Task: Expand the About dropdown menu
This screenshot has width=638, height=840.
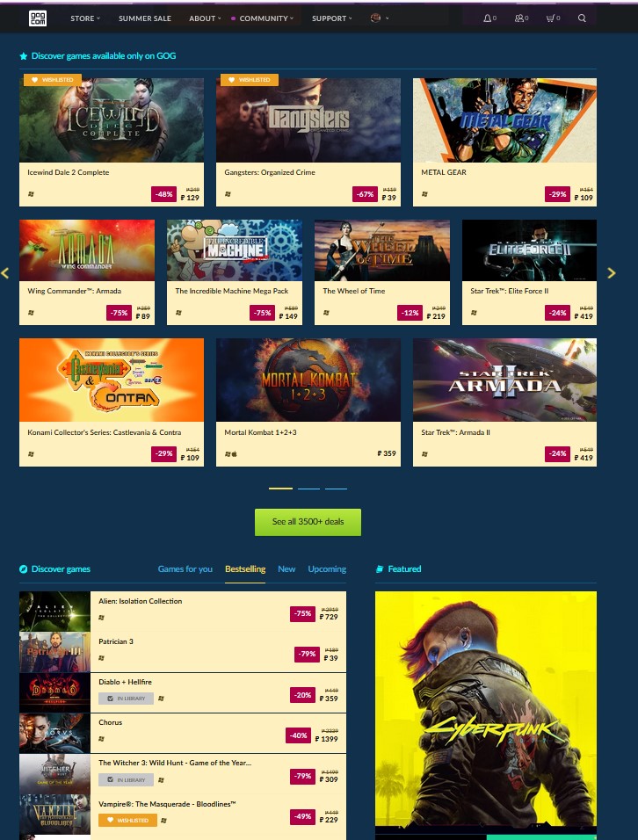Action: [205, 18]
